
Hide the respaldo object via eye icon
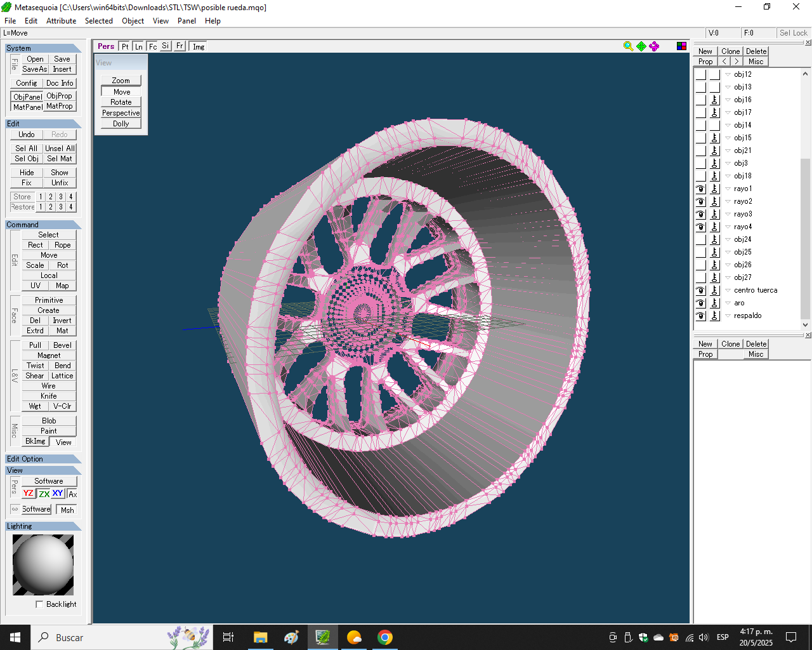pyautogui.click(x=700, y=315)
